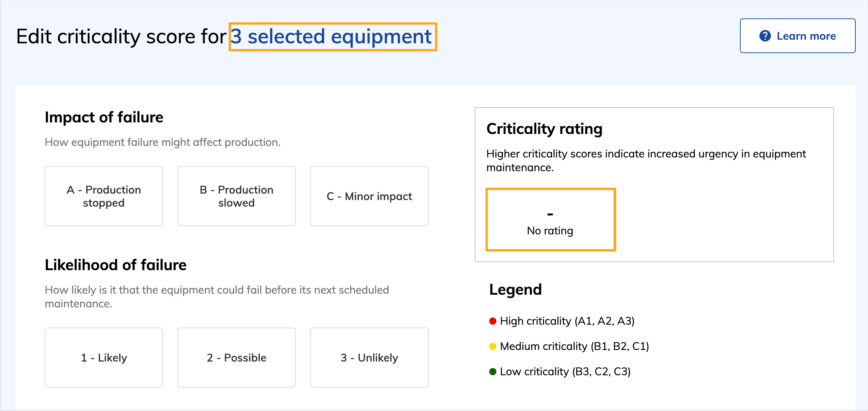868x411 pixels.
Task: Click the red High criticality dot
Action: click(493, 321)
